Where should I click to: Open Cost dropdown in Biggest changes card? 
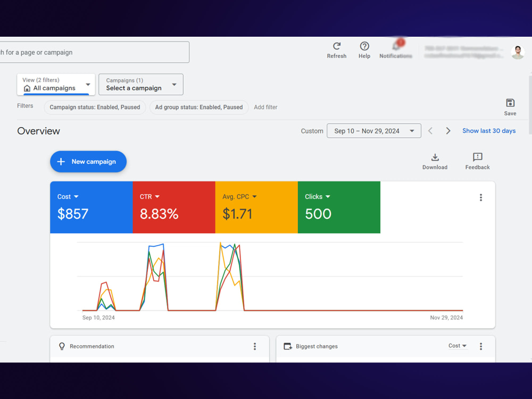click(458, 346)
